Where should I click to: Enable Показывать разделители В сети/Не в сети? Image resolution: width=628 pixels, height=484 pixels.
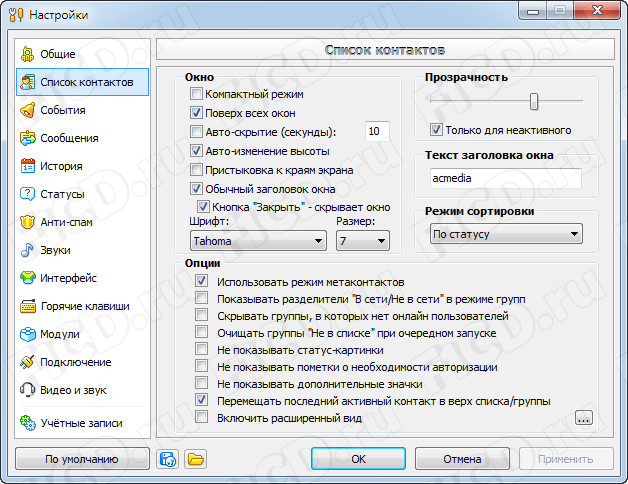tap(201, 298)
